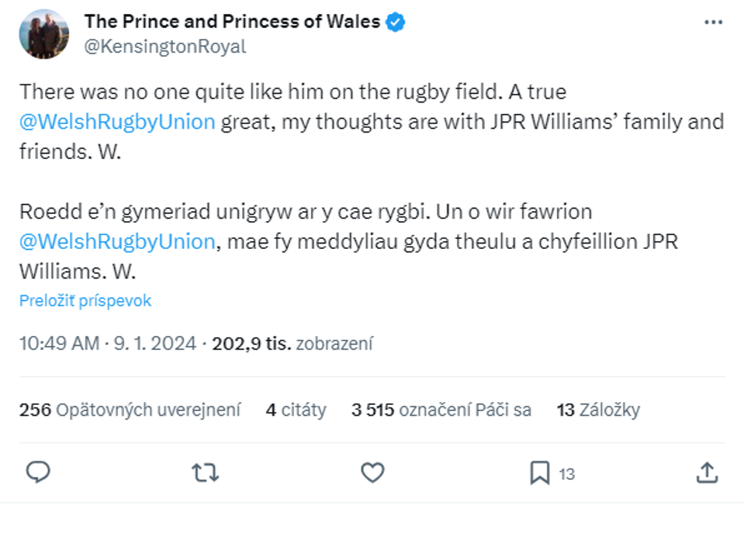Click the blue verified badge
744x560 pixels.
click(396, 22)
